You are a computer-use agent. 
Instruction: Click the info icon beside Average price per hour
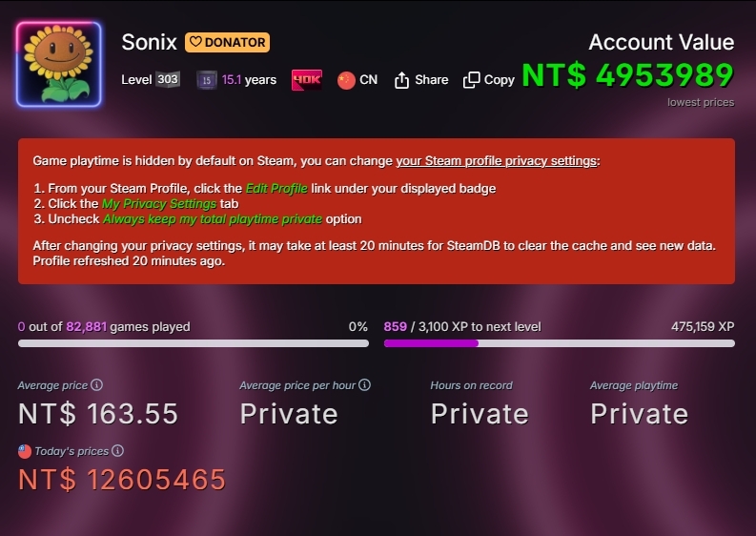[365, 385]
